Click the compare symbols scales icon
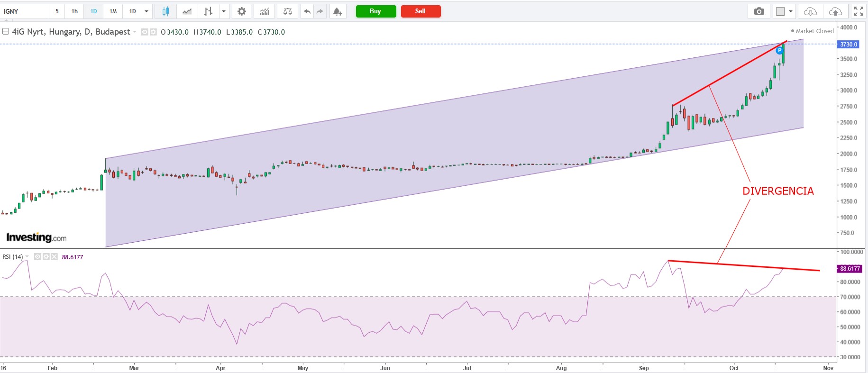868x373 pixels. click(x=287, y=11)
